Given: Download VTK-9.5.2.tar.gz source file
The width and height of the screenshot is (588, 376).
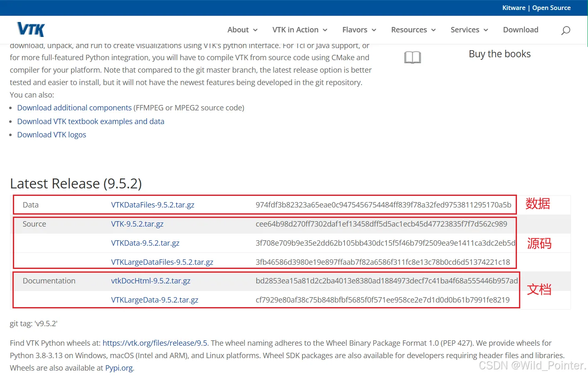Looking at the screenshot, I should [x=137, y=224].
